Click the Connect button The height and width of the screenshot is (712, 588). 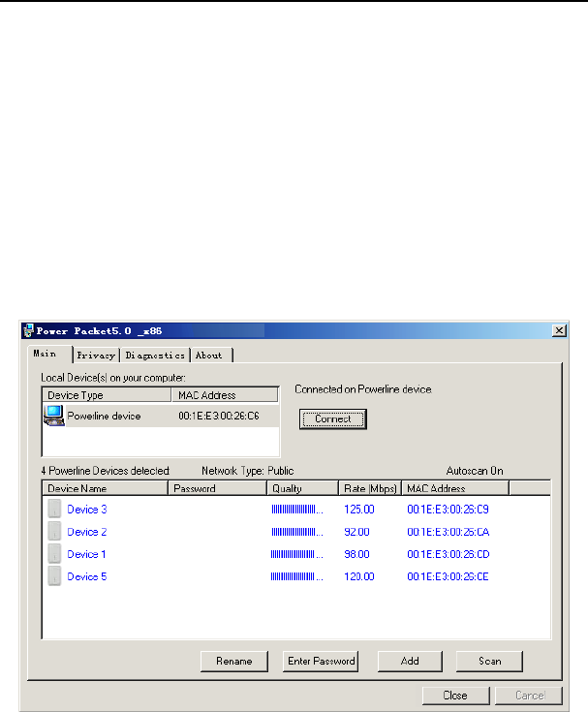[x=333, y=418]
